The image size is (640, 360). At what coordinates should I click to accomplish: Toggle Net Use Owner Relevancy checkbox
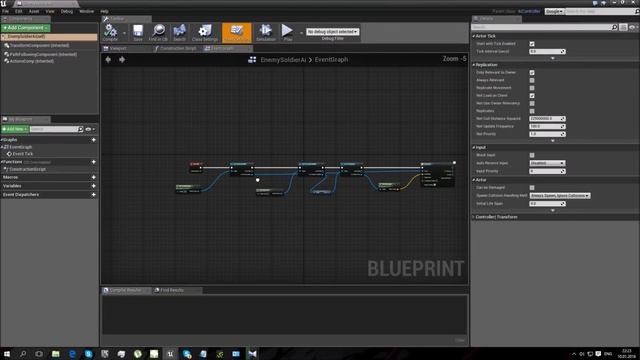532,103
